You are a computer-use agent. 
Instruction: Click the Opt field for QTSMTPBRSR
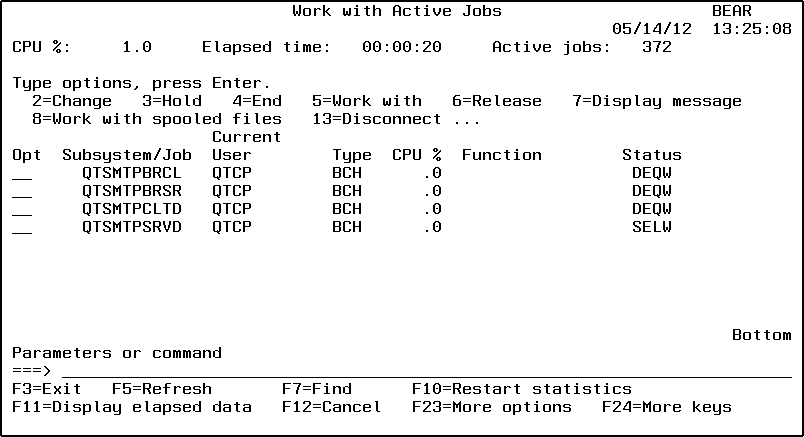point(22,191)
